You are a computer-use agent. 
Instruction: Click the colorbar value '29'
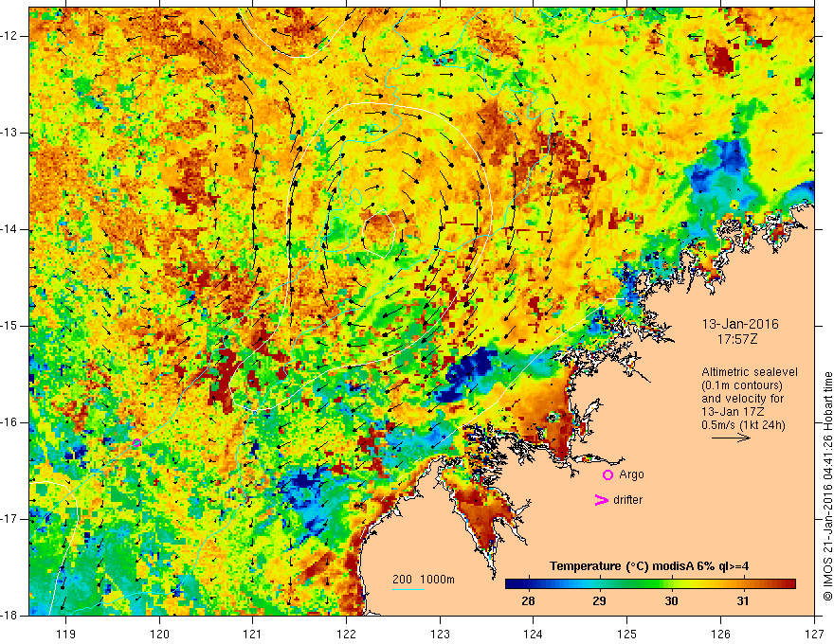(599, 601)
